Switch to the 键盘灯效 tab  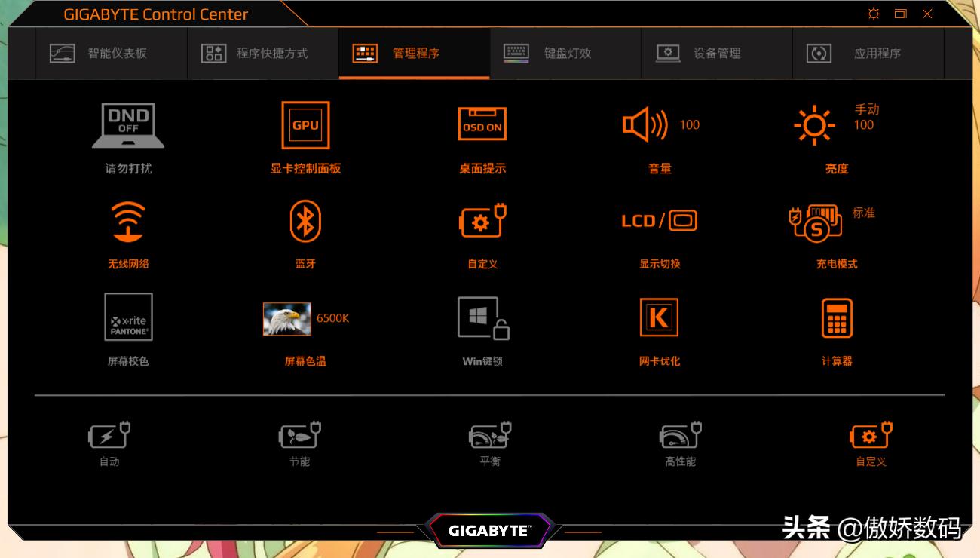(x=565, y=54)
